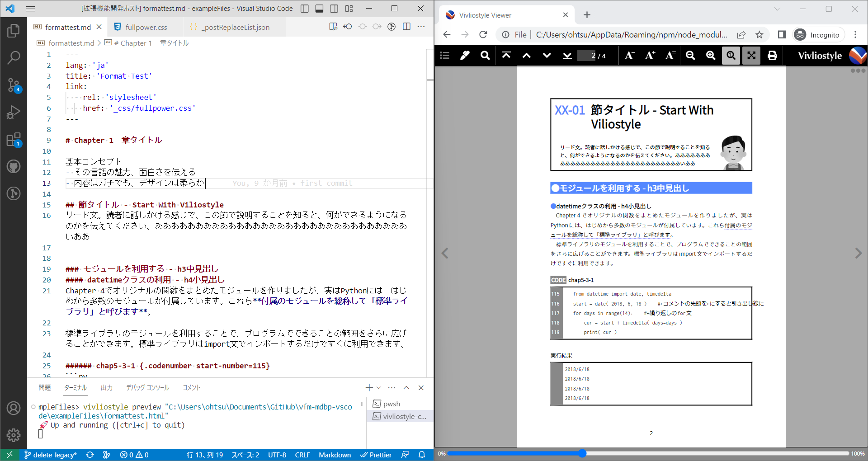The height and width of the screenshot is (461, 868).
Task: Toggle the VS Code bottom panel
Action: (319, 9)
